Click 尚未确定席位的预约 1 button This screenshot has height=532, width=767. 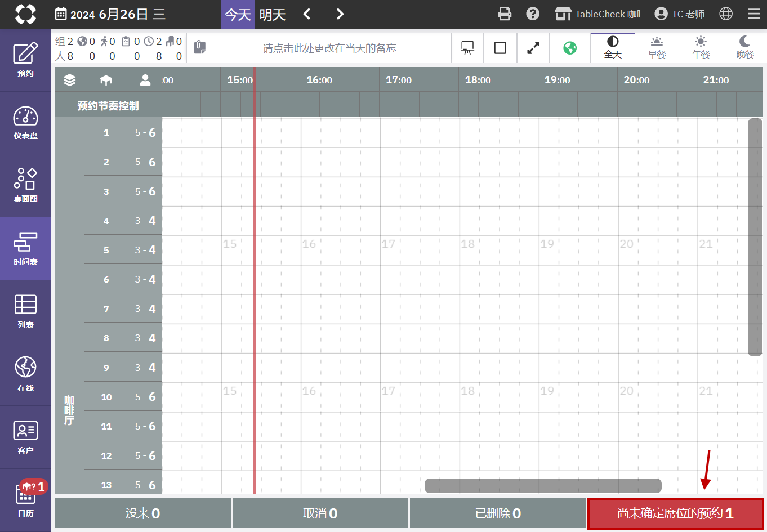[675, 513]
